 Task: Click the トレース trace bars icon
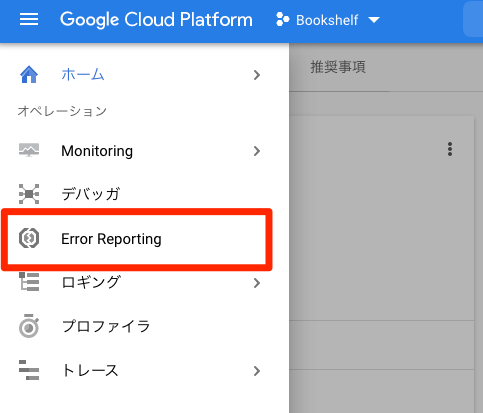click(29, 370)
